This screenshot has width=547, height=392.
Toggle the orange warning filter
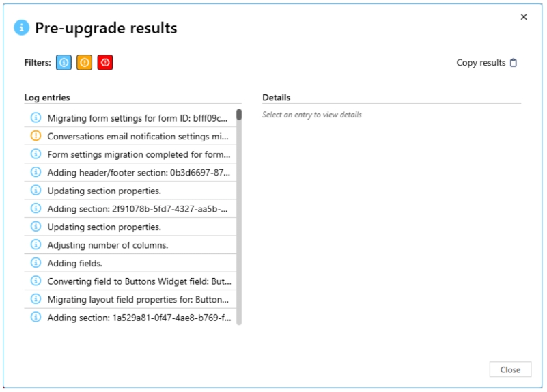[84, 63]
